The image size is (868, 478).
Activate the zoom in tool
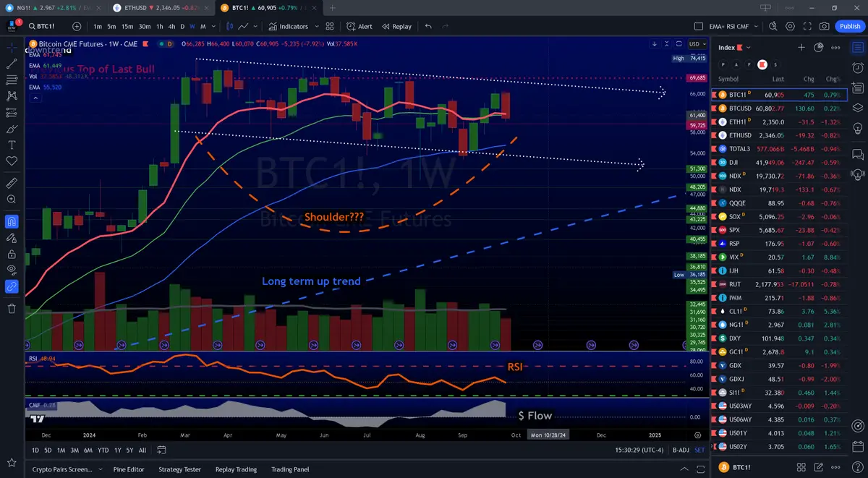tap(12, 199)
